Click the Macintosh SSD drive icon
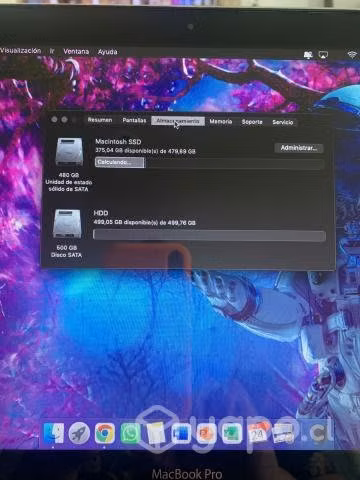The height and width of the screenshot is (480, 360). pyautogui.click(x=69, y=152)
